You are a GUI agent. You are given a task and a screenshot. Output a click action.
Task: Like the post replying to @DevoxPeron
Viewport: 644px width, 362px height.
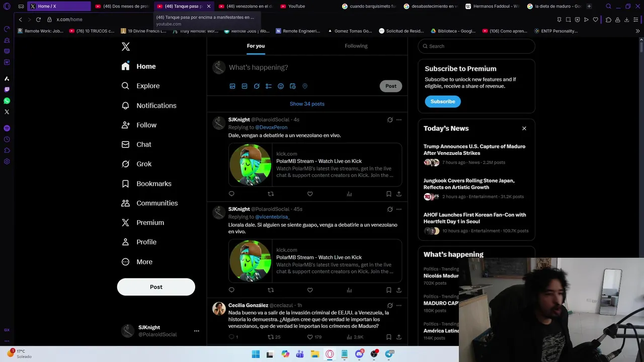pyautogui.click(x=310, y=194)
